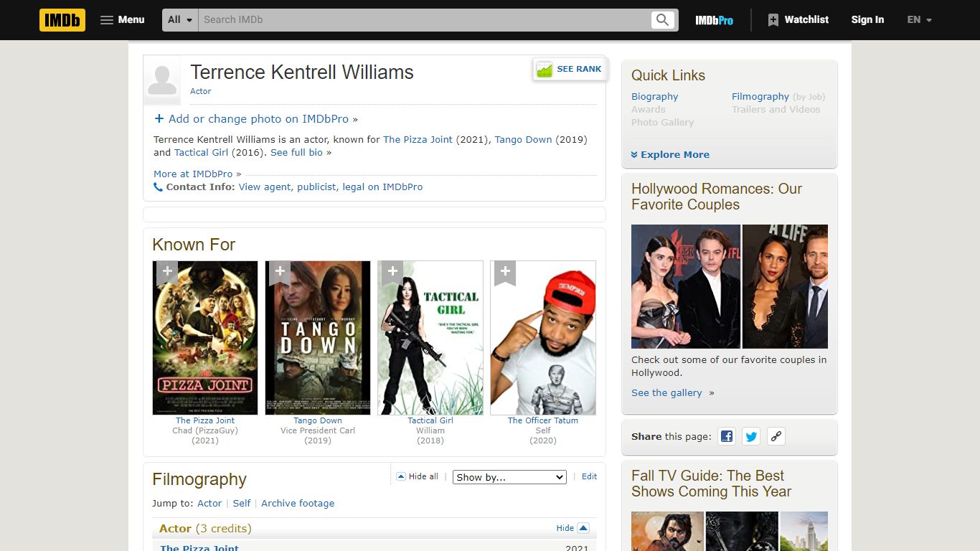The image size is (980, 551).
Task: Click Add or change photo on IMDbPro
Action: [258, 119]
